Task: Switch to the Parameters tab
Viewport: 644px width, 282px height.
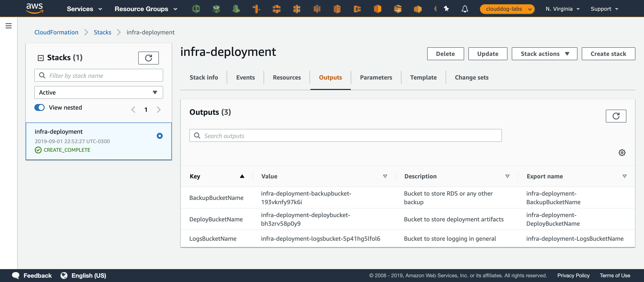Action: (x=376, y=77)
